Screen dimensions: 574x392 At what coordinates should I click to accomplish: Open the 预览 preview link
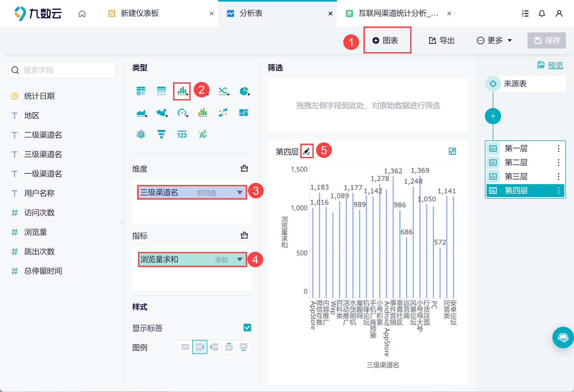coord(555,65)
